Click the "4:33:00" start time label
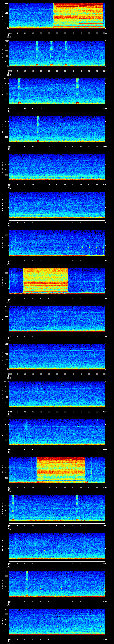 [9, 184]
